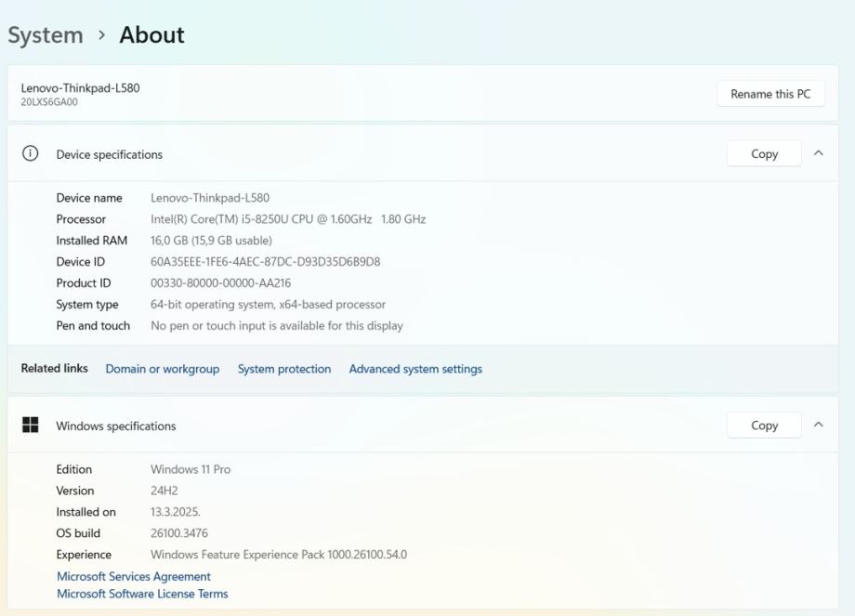This screenshot has height=616, width=855.
Task: Click the Device specifications info icon
Action: click(x=30, y=154)
